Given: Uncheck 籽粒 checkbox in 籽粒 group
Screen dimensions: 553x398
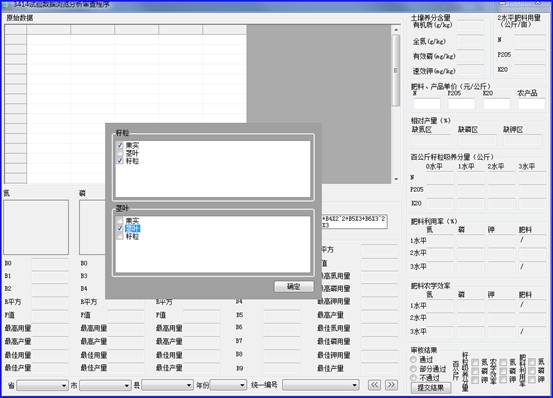Looking at the screenshot, I should [120, 161].
